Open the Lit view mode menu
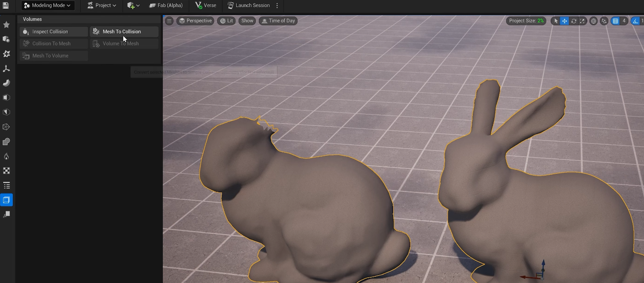This screenshot has height=283, width=644. (226, 21)
